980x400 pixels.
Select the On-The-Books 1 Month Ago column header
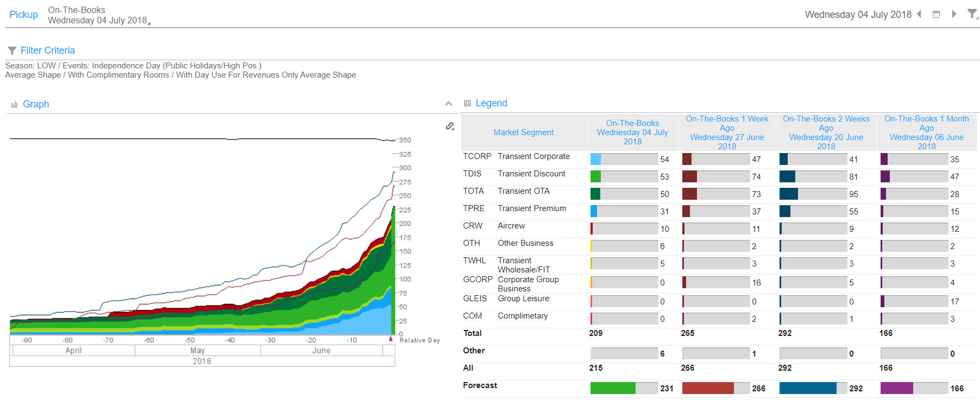(926, 132)
